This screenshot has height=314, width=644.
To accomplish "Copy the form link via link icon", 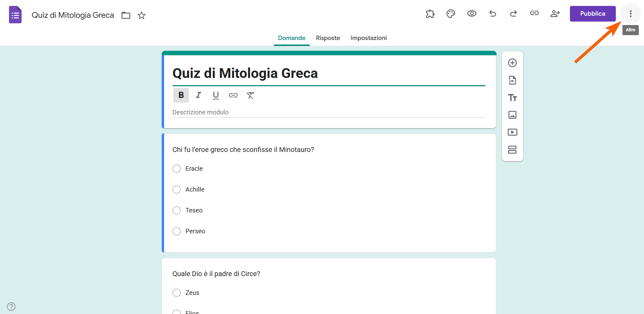I will pyautogui.click(x=534, y=14).
